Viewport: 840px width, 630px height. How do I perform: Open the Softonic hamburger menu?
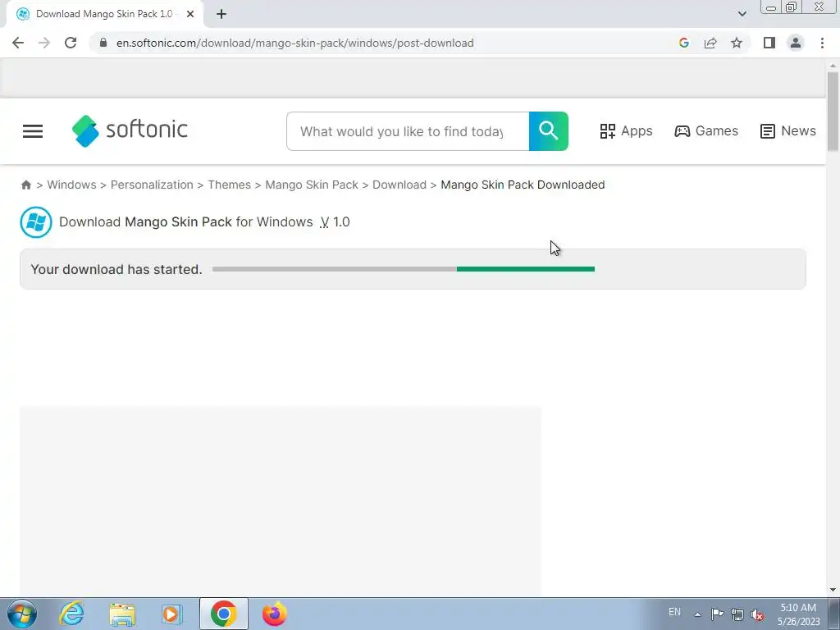coord(33,131)
